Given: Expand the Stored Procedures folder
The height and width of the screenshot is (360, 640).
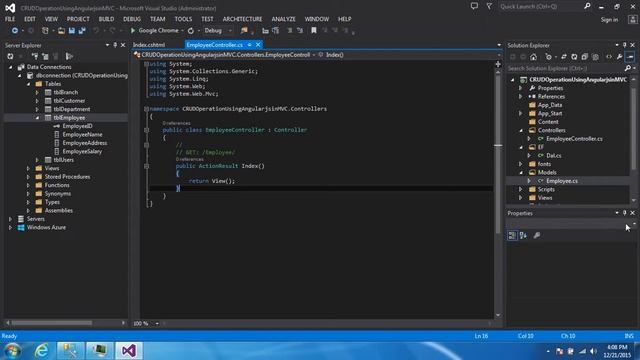Looking at the screenshot, I should pyautogui.click(x=28, y=177).
